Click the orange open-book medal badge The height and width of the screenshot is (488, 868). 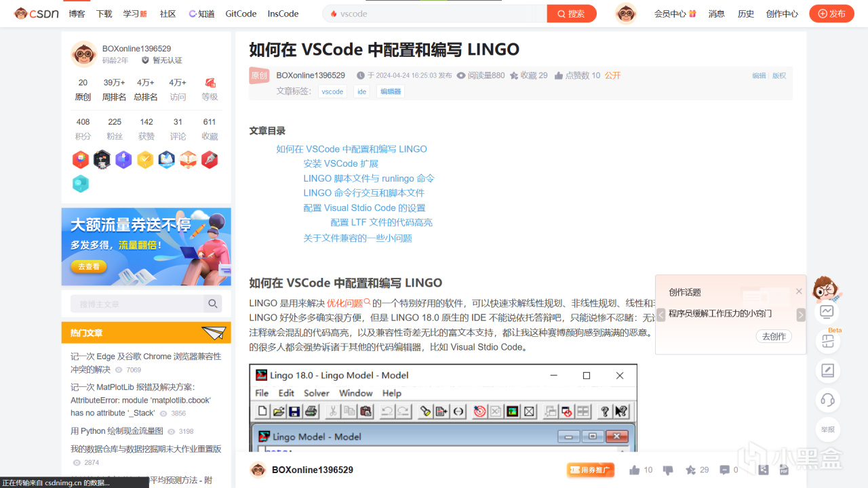pyautogui.click(x=188, y=160)
